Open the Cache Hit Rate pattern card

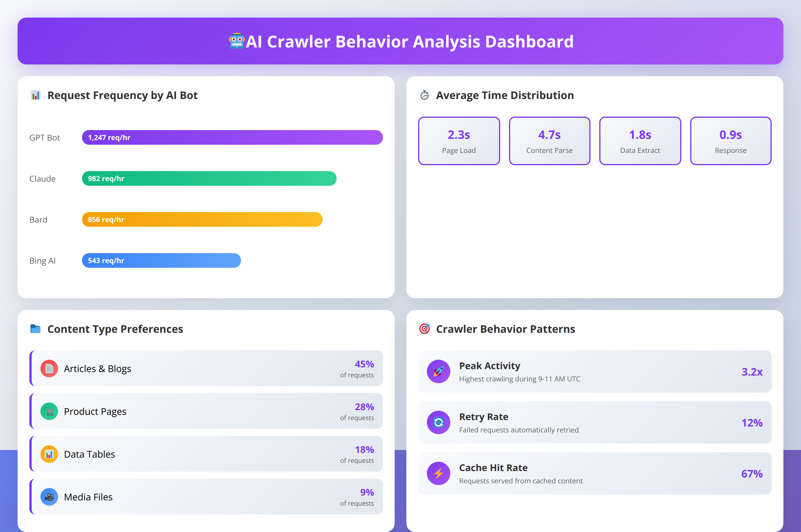click(595, 473)
